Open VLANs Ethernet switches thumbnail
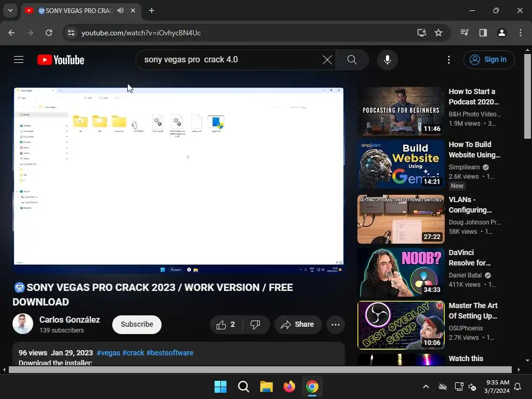This screenshot has width=532, height=399. click(401, 219)
